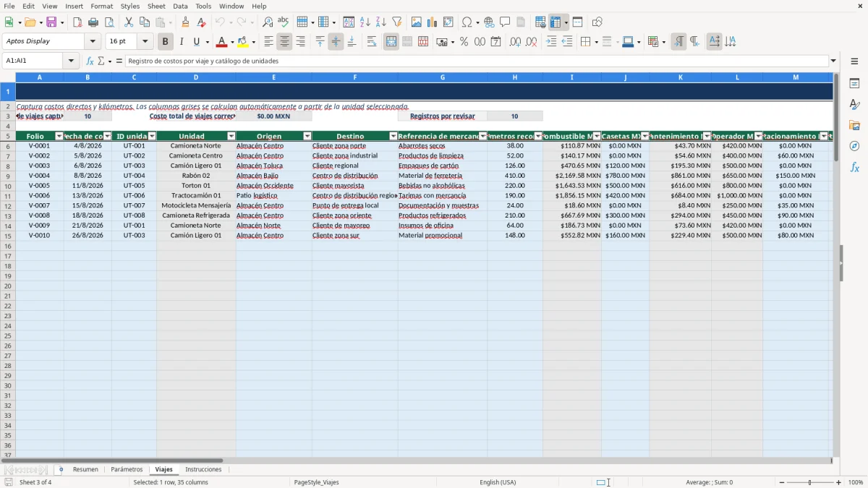
Task: Toggle Bold formatting
Action: tap(166, 42)
